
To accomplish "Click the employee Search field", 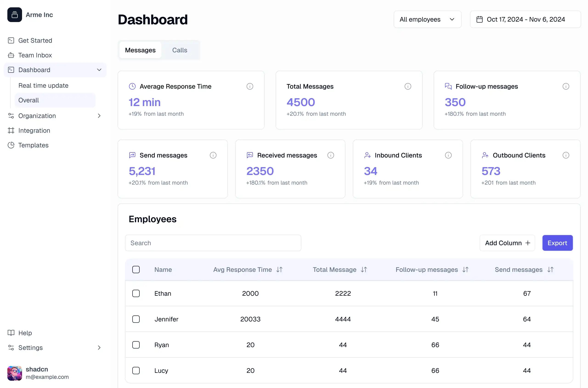I will [x=213, y=243].
